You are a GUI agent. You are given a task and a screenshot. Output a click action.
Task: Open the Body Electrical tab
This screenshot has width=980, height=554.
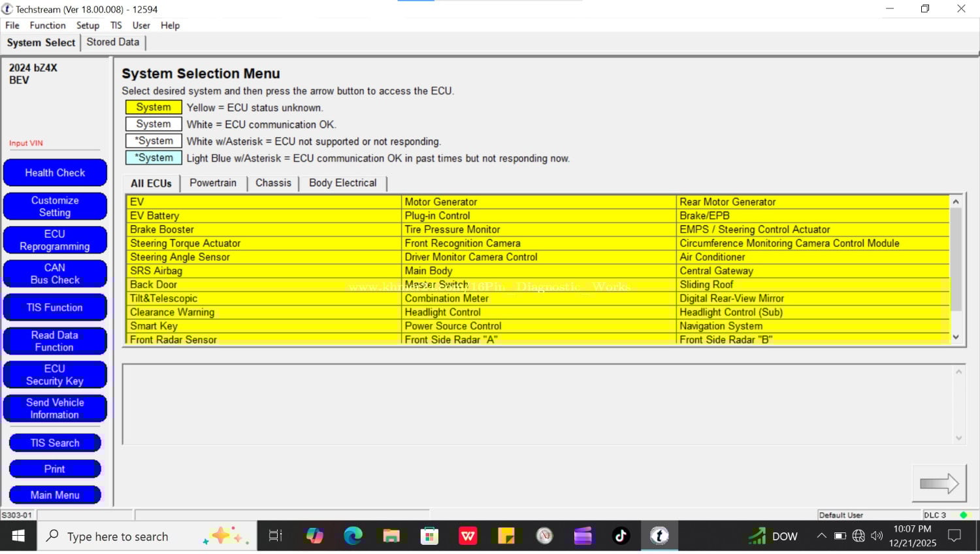[x=342, y=183]
